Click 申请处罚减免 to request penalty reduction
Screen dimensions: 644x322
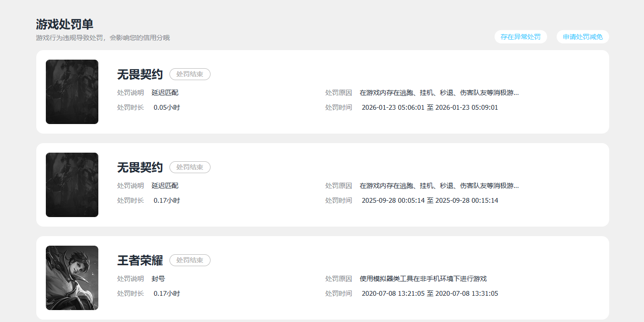tap(582, 37)
